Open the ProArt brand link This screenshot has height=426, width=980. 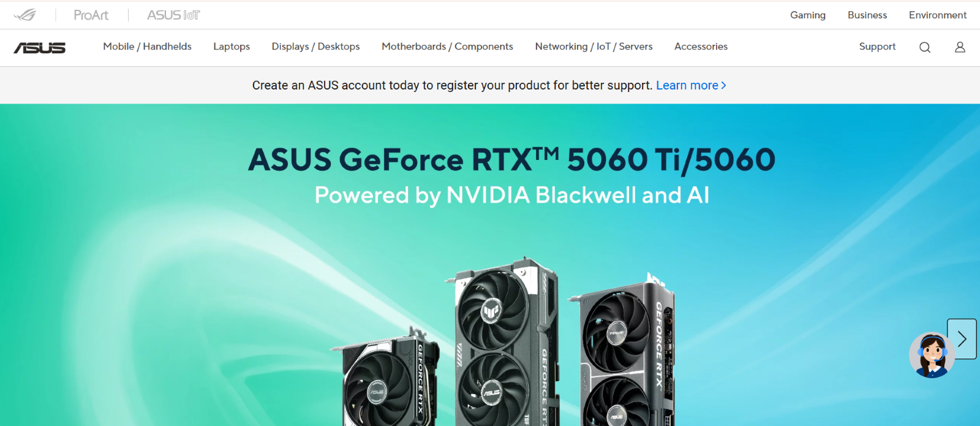91,15
